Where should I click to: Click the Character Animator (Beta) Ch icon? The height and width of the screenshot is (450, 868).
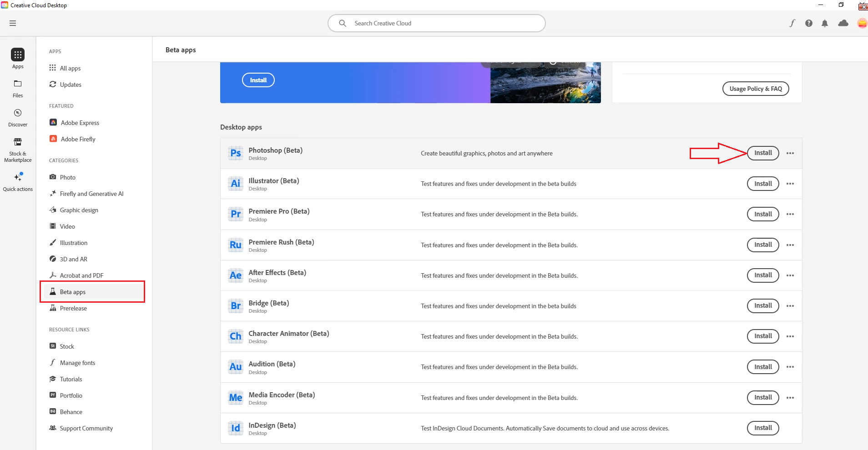(x=236, y=336)
